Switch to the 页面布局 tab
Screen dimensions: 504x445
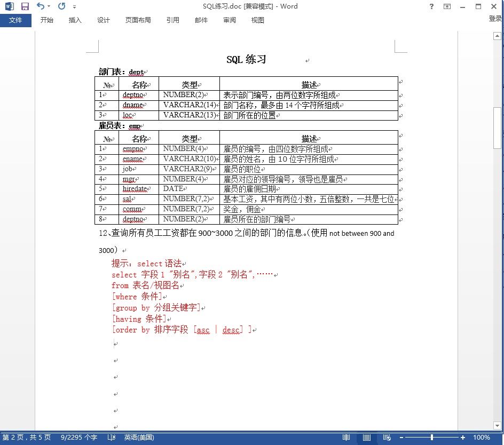pos(138,20)
